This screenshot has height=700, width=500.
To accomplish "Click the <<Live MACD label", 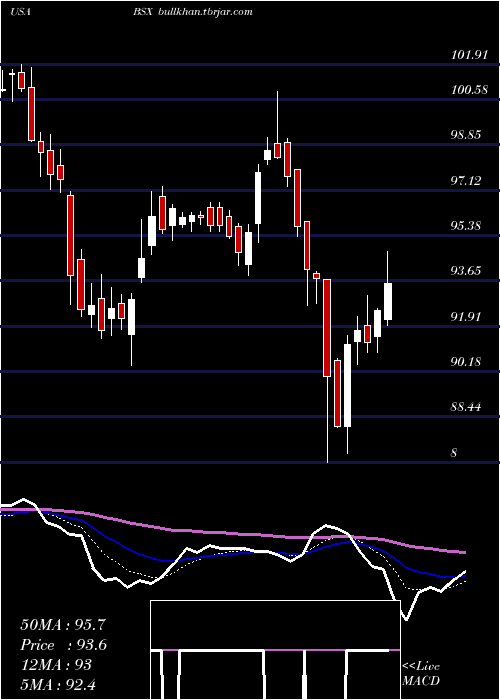I will coord(421,674).
